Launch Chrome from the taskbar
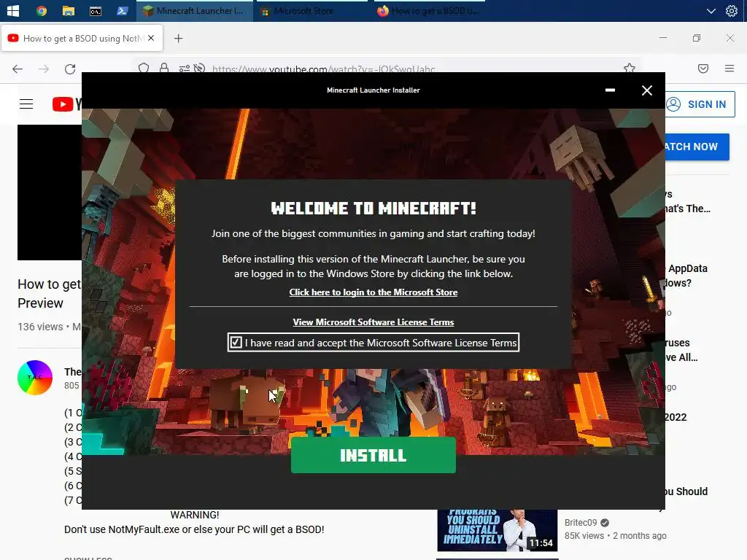Viewport: 747px width, 560px height. click(42, 10)
